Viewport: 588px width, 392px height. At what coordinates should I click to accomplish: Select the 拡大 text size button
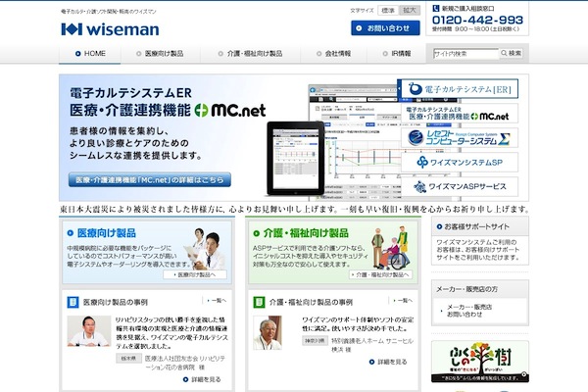pyautogui.click(x=410, y=11)
